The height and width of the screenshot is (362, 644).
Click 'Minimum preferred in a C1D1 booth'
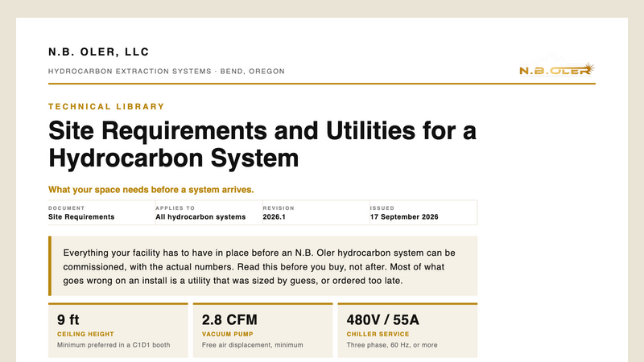[114, 345]
